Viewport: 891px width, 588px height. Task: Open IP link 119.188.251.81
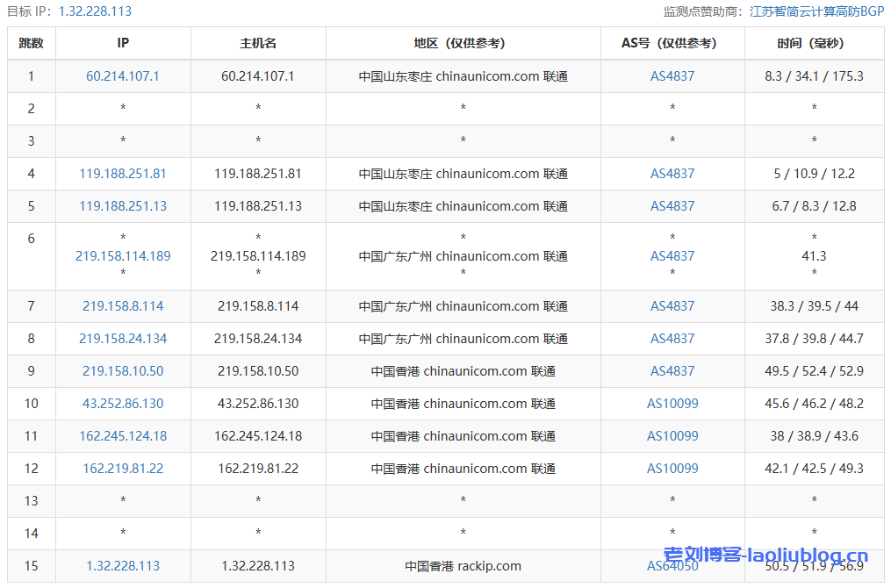click(123, 174)
